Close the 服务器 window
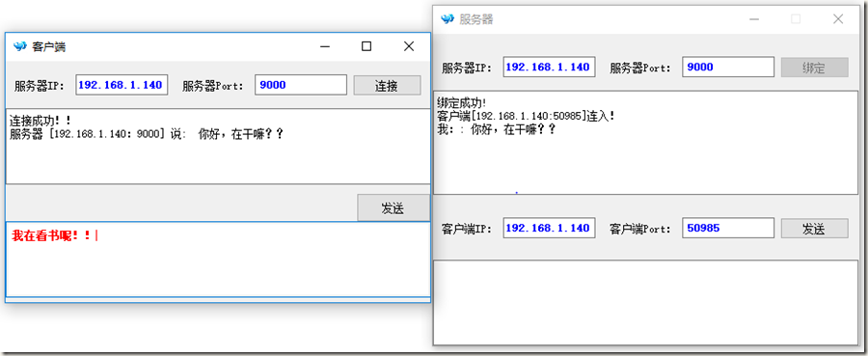The image size is (868, 356). 838,19
